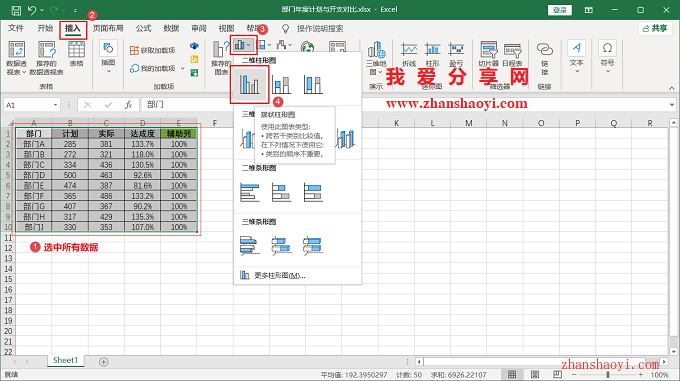
Task: Open the hierarchy chart dropdown
Action: click(x=264, y=45)
